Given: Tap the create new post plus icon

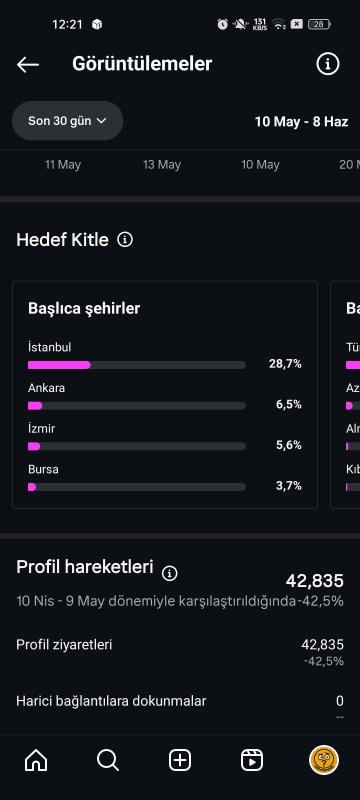Looking at the screenshot, I should pyautogui.click(x=180, y=761).
